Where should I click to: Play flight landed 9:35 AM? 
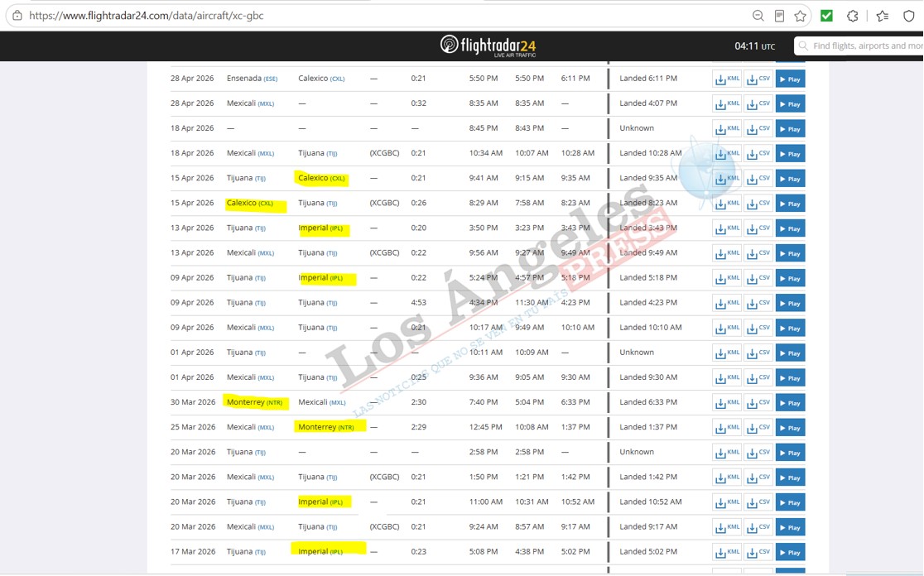click(x=790, y=179)
